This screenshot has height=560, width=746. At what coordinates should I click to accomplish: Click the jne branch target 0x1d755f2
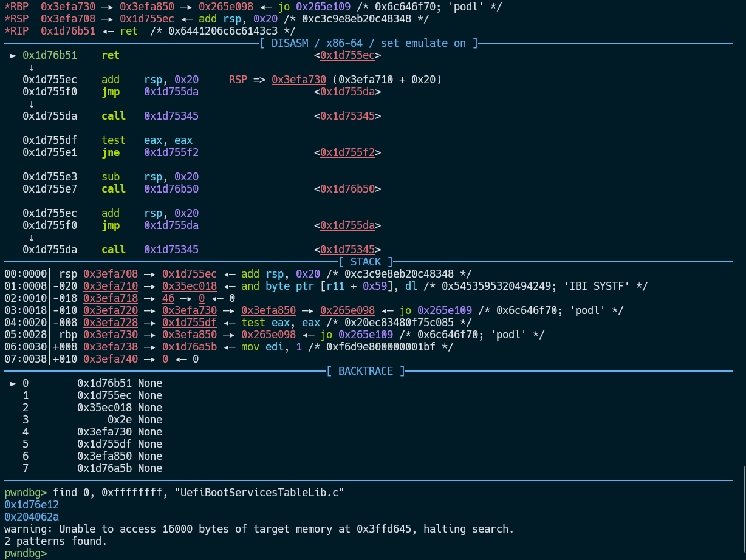coord(347,152)
